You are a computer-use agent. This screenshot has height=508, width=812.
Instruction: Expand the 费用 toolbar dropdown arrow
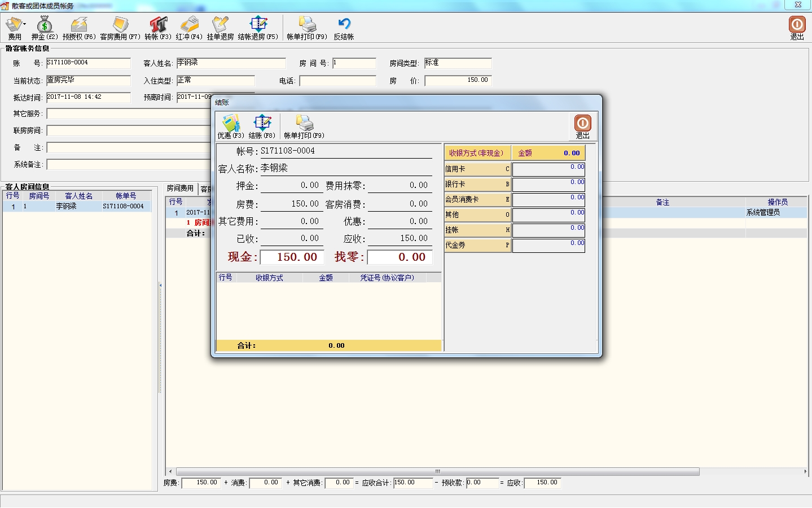coord(24,24)
